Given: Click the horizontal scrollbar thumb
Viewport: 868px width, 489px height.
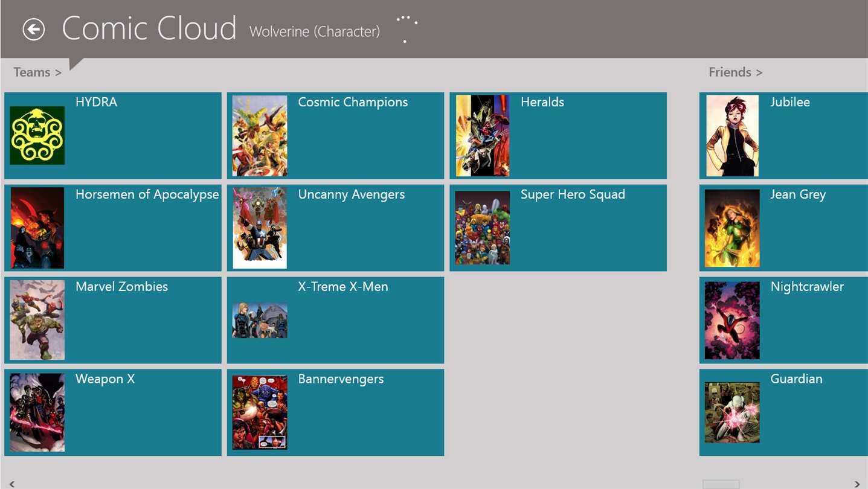Looking at the screenshot, I should click(721, 484).
